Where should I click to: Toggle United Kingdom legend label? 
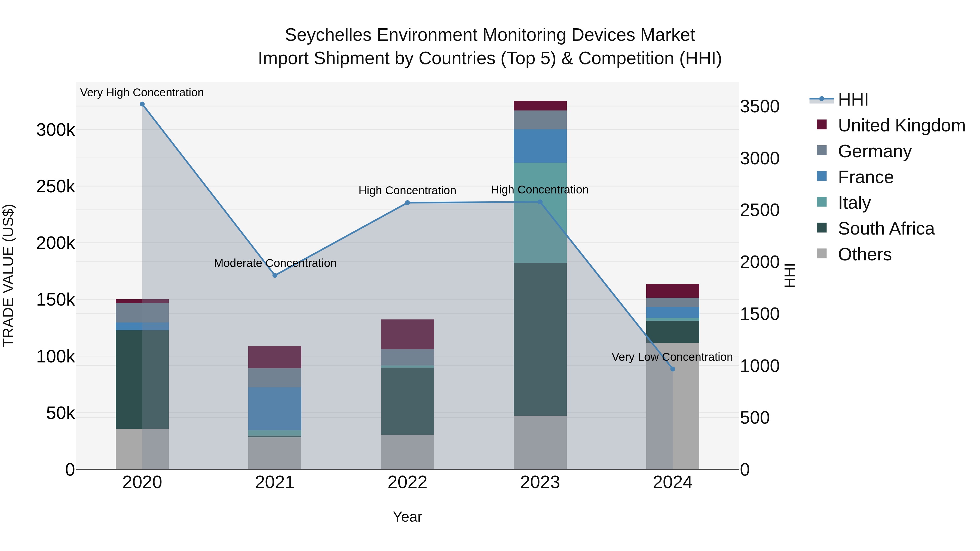pyautogui.click(x=902, y=125)
